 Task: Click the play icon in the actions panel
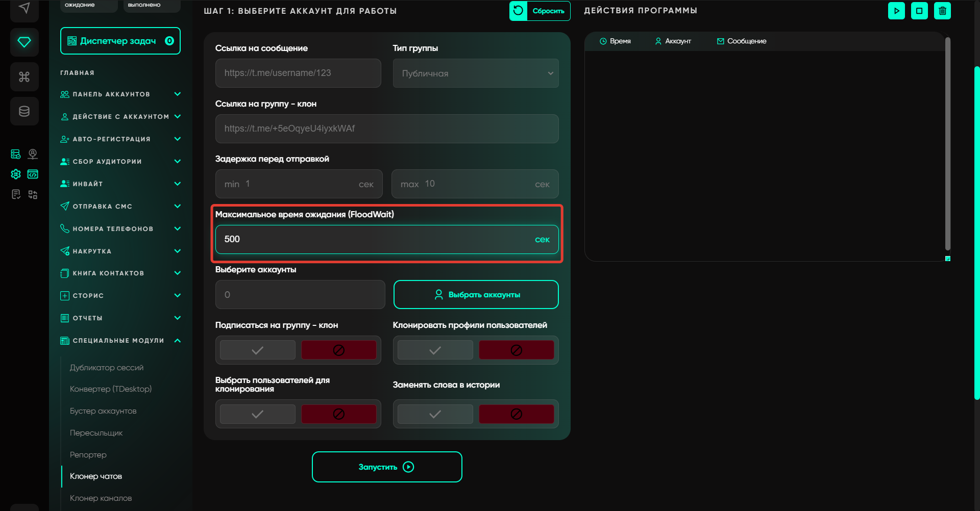pyautogui.click(x=896, y=11)
